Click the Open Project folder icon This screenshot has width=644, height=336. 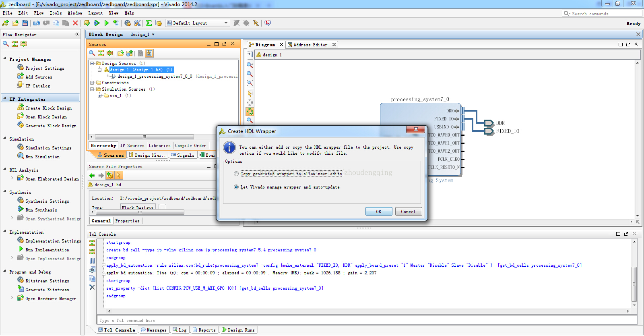tap(15, 23)
